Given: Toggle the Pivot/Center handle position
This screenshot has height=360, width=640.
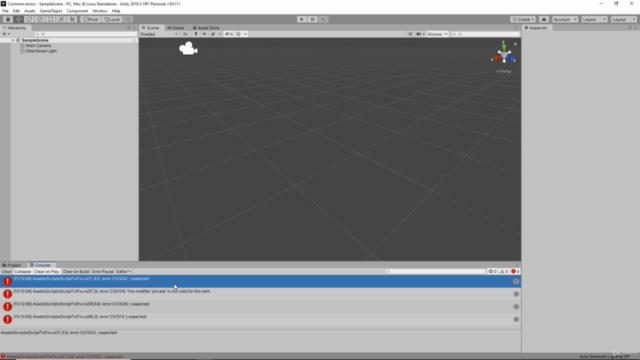Looking at the screenshot, I should (91, 19).
